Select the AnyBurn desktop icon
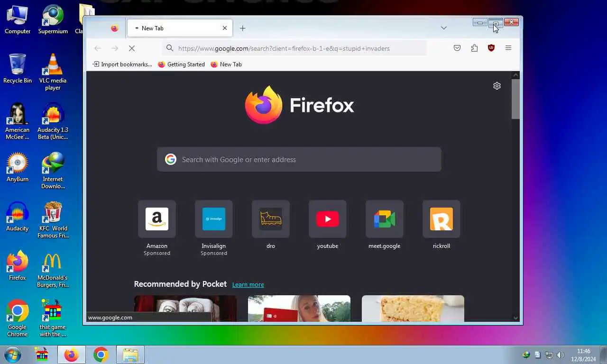 pos(18,168)
